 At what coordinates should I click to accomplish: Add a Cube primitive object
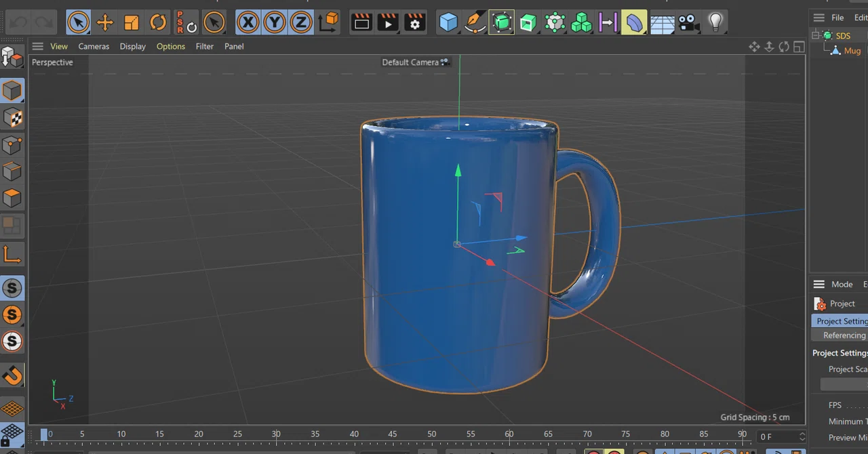click(448, 22)
